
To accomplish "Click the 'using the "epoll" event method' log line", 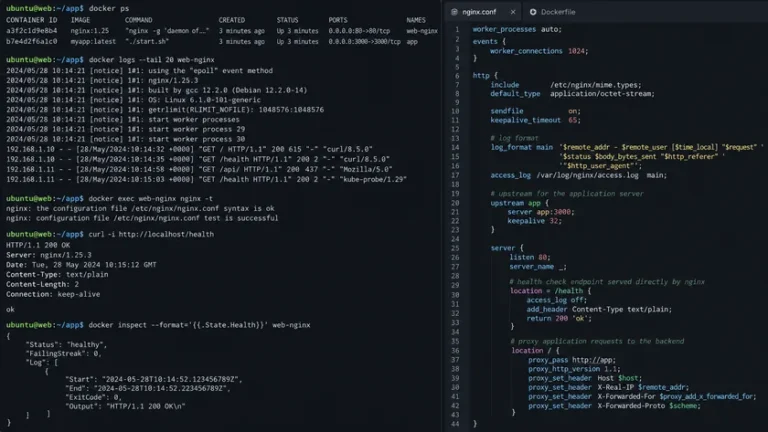I will pos(139,71).
